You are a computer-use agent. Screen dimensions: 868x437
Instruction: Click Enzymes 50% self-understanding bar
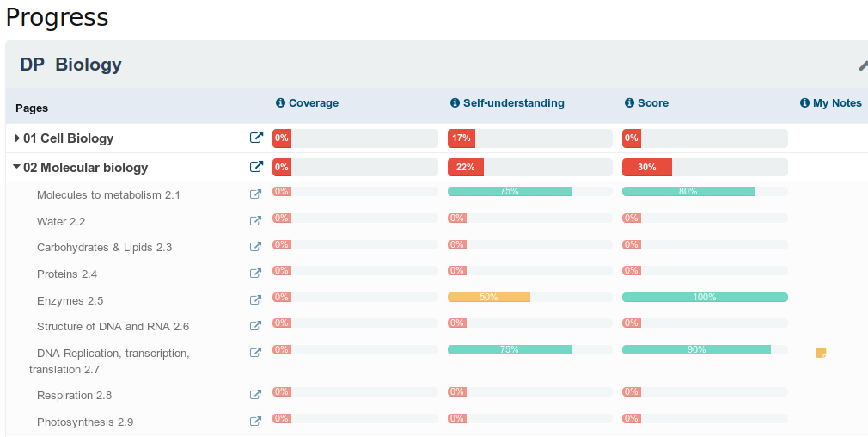click(x=488, y=298)
